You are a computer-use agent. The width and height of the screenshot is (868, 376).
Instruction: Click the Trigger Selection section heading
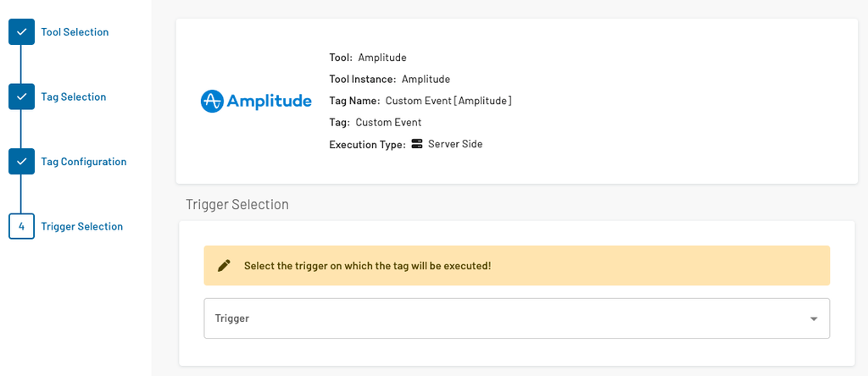(237, 205)
